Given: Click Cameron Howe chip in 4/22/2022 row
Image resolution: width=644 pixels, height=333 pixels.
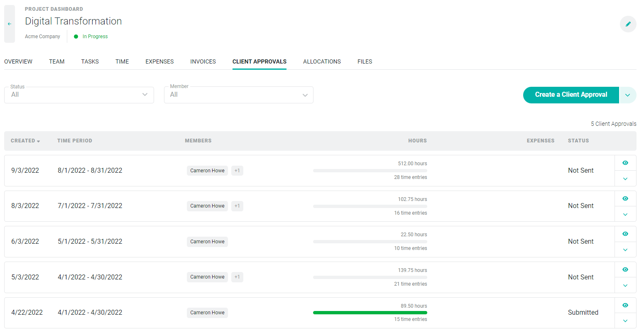Looking at the screenshot, I should [x=207, y=313].
